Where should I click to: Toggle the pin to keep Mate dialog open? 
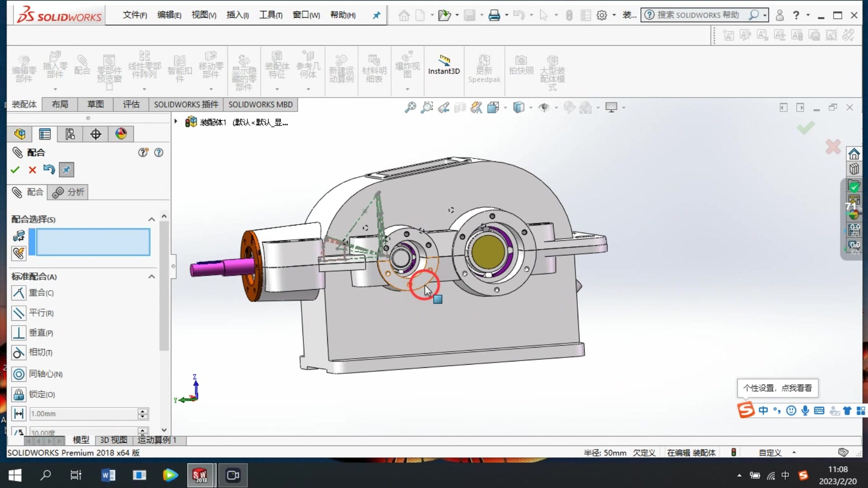pos(66,169)
